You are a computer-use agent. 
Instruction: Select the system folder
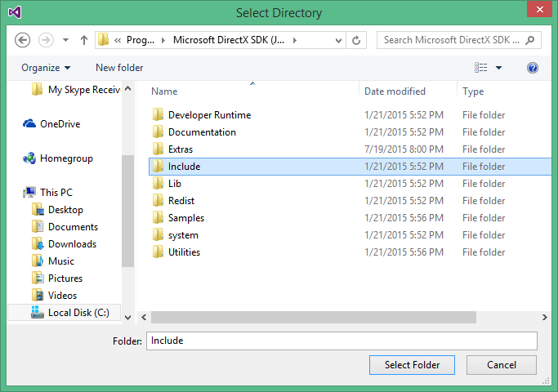coord(350,234)
